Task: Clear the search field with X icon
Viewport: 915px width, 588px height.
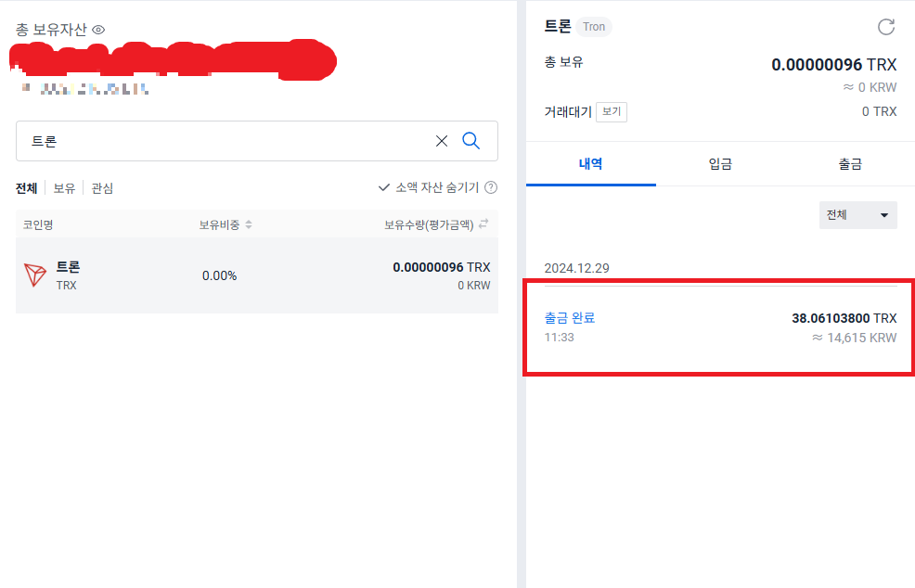Action: 442,141
